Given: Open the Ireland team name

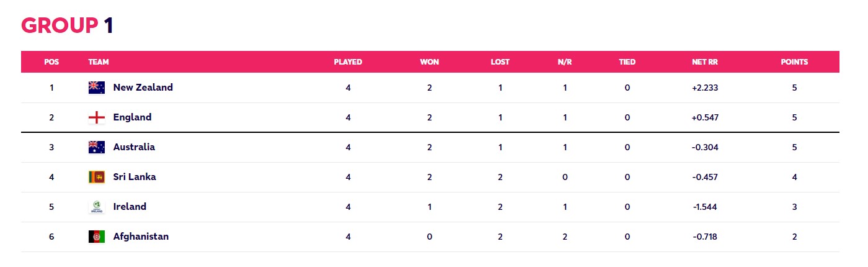Looking at the screenshot, I should (130, 207).
